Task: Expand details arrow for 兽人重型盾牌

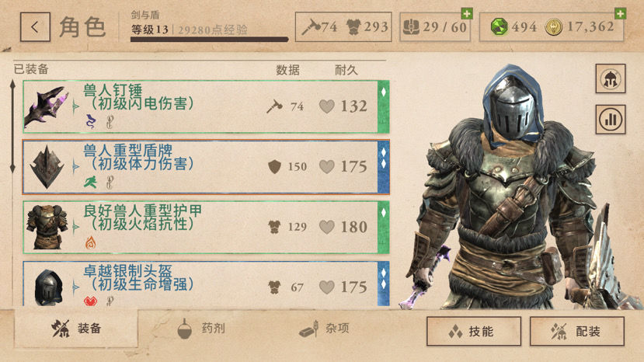Action: [75, 167]
